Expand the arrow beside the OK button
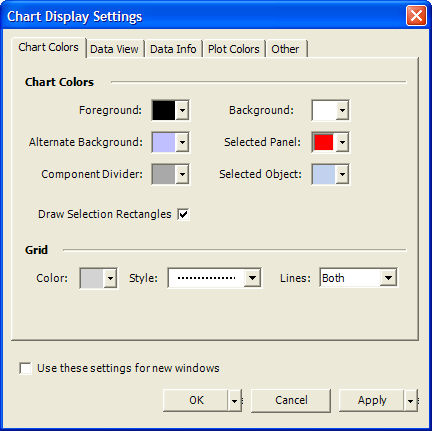Viewport: 432px width, 431px height. (x=235, y=400)
